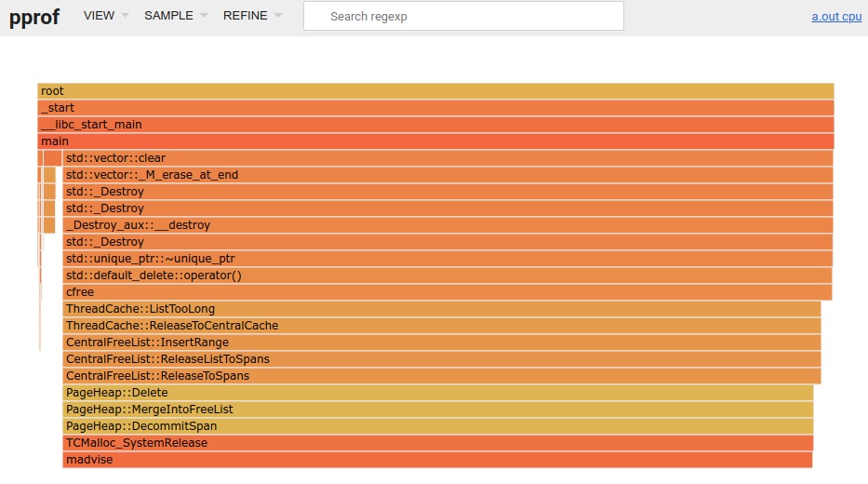868x484 pixels.
Task: Open the a.out cpu link
Action: click(x=836, y=17)
